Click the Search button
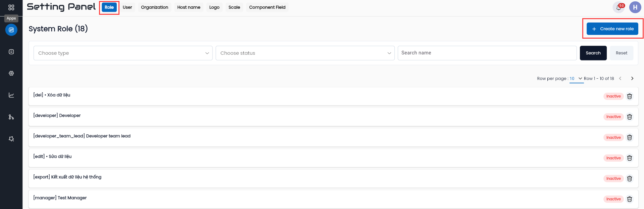 pos(593,53)
